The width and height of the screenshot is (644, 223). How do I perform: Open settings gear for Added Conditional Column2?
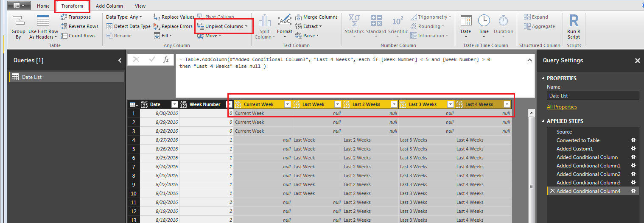pos(633,174)
